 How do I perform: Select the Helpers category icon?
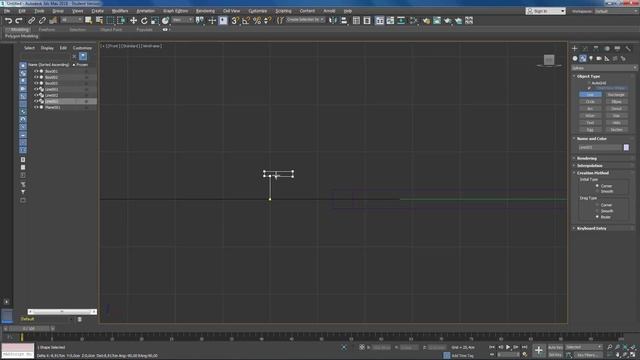pos(607,59)
